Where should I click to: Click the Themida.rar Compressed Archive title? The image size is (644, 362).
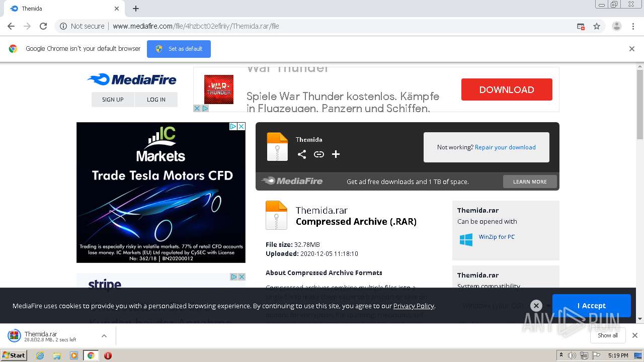(356, 216)
